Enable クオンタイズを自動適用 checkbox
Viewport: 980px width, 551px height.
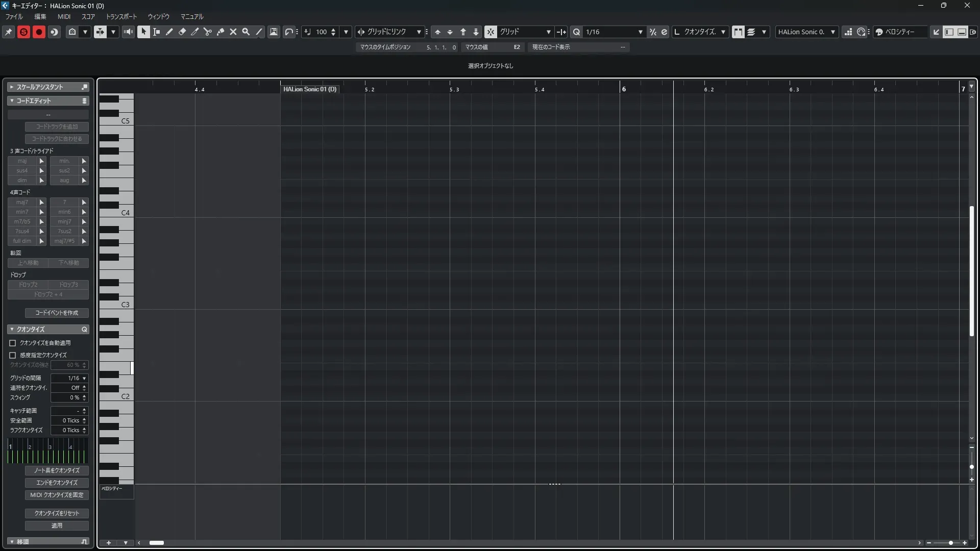point(13,343)
